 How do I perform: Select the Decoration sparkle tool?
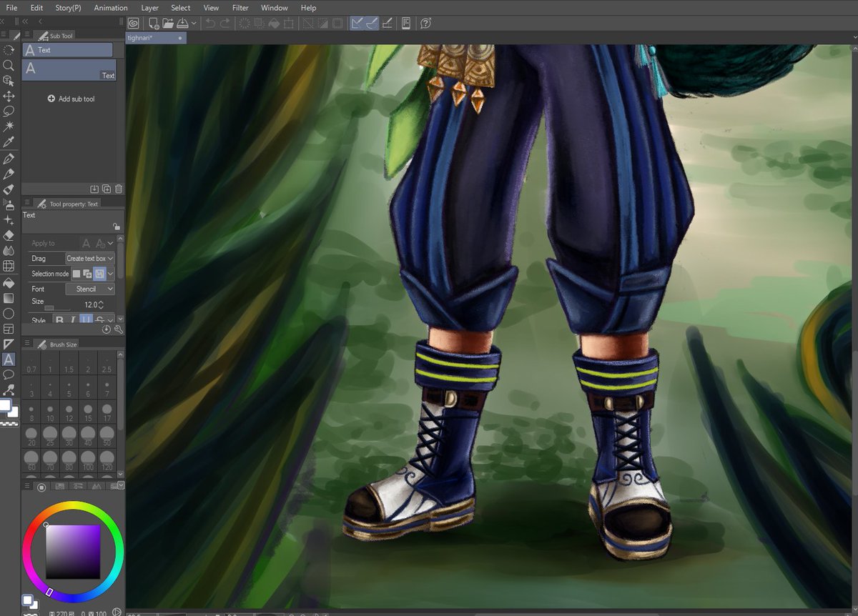[x=9, y=220]
